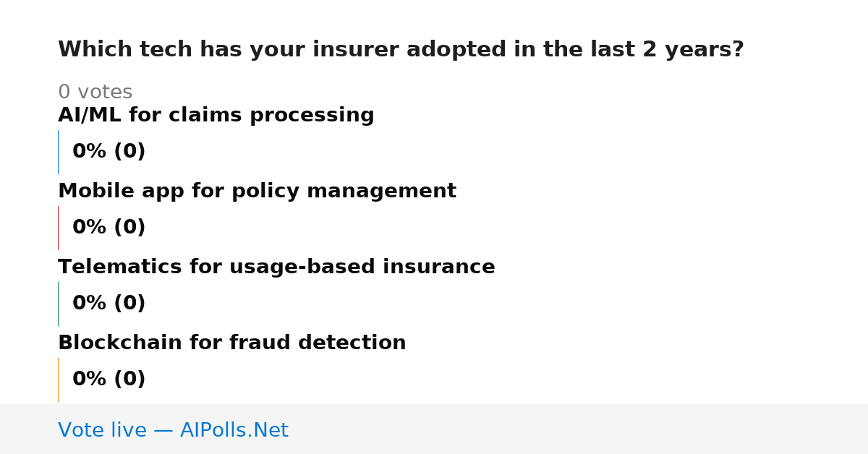Click the AIPolls.Net text in footer
The height and width of the screenshot is (454, 868).
[234, 431]
